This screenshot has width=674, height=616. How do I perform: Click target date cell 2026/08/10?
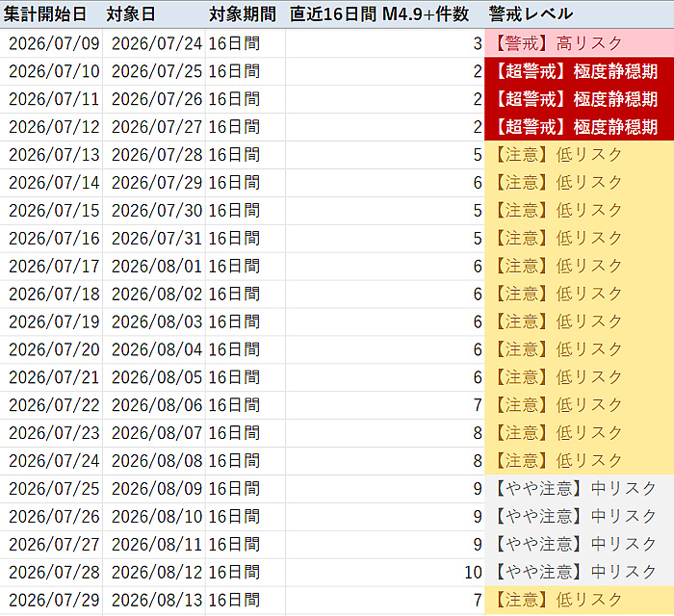coord(156,517)
